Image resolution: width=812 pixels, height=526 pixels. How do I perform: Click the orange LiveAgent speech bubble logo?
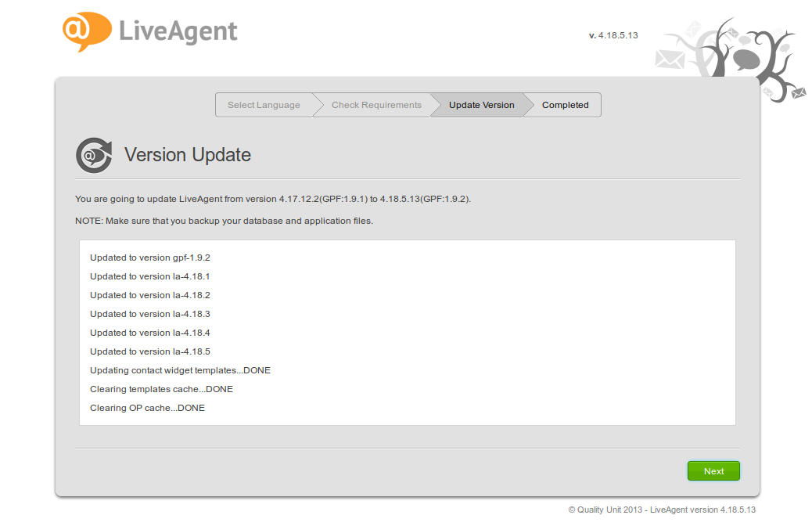pos(86,31)
